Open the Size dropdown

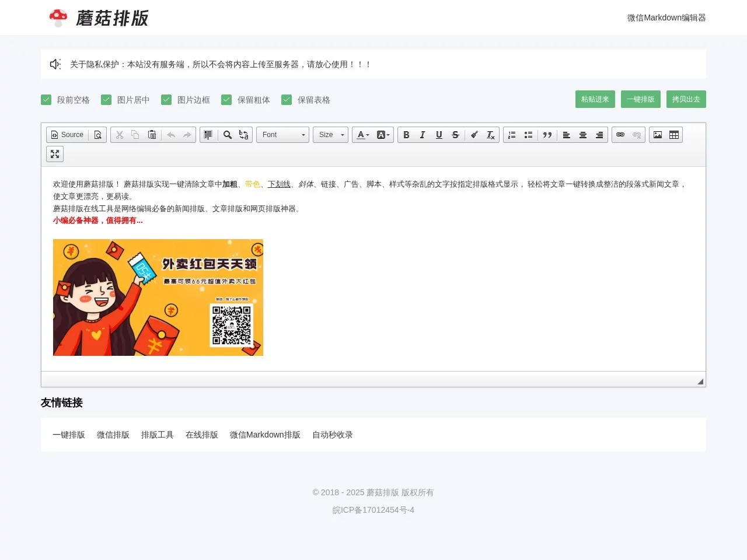330,135
